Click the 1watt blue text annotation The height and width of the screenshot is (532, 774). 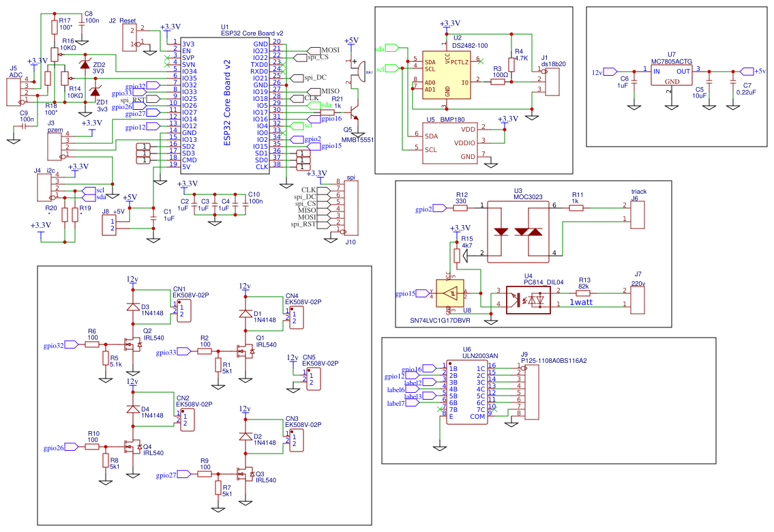tap(580, 301)
